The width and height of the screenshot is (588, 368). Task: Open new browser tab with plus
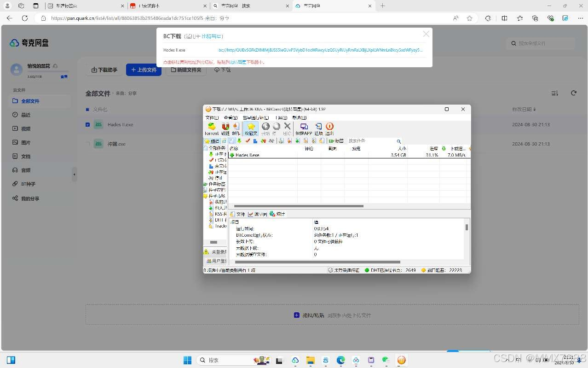pyautogui.click(x=382, y=6)
